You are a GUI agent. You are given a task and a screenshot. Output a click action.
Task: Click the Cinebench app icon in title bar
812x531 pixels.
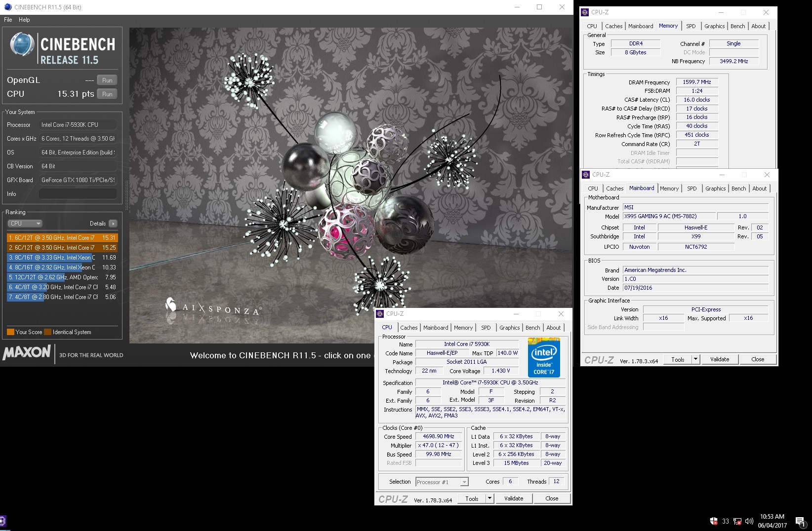[x=7, y=7]
